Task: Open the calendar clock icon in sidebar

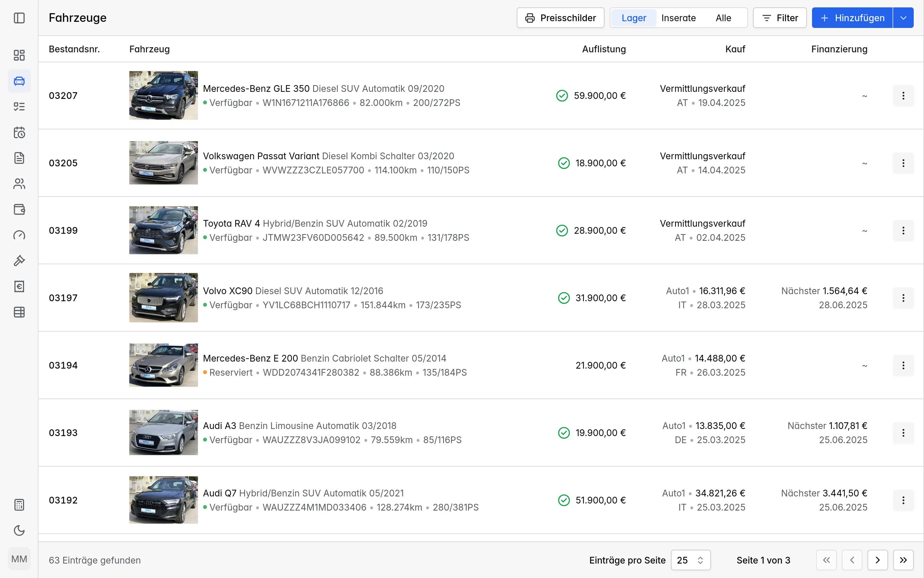Action: [x=19, y=132]
